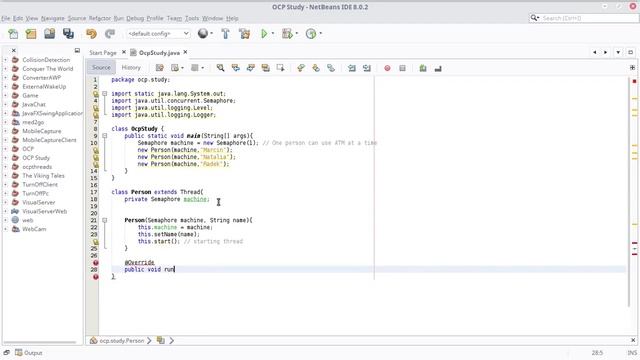640x360 pixels.
Task: Click the Build Project hammer icon
Action: click(x=225, y=34)
